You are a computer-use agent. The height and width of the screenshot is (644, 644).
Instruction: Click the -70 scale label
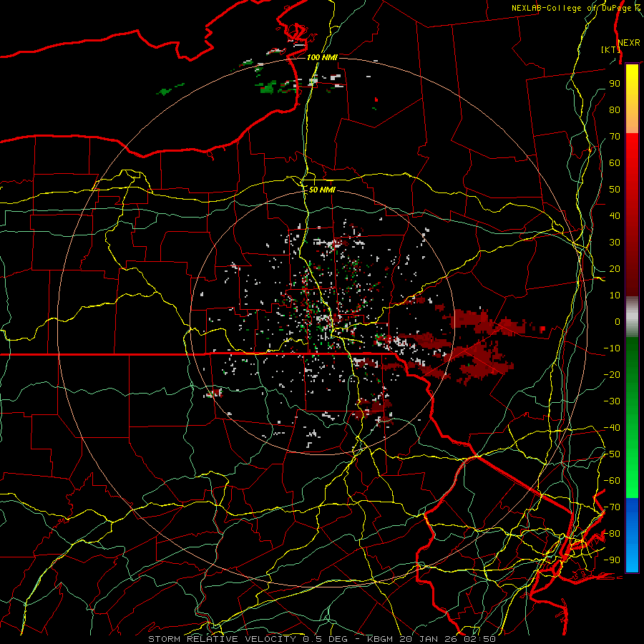[x=612, y=507]
